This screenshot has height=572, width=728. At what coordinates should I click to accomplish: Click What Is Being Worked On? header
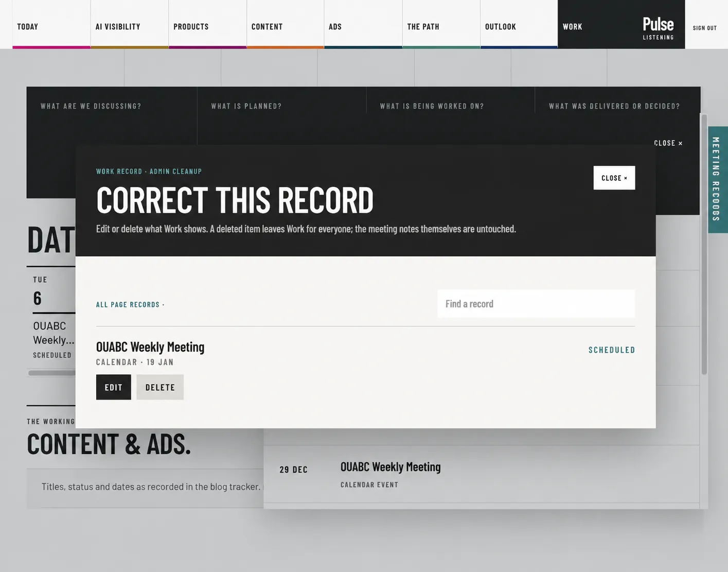point(432,106)
